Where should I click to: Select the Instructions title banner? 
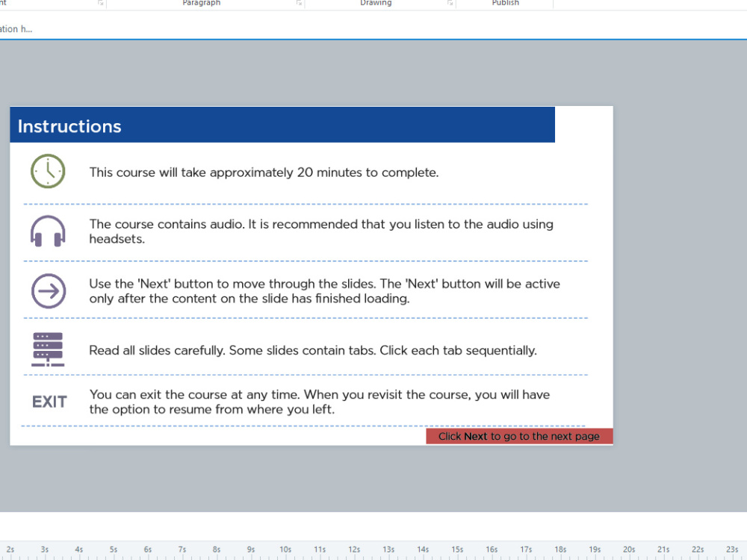point(282,125)
